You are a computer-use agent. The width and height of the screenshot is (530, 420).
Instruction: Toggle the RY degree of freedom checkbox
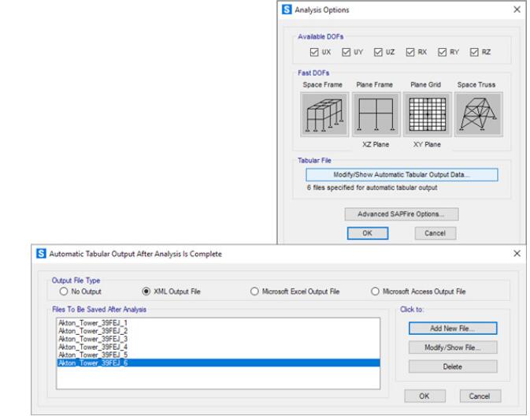[442, 52]
